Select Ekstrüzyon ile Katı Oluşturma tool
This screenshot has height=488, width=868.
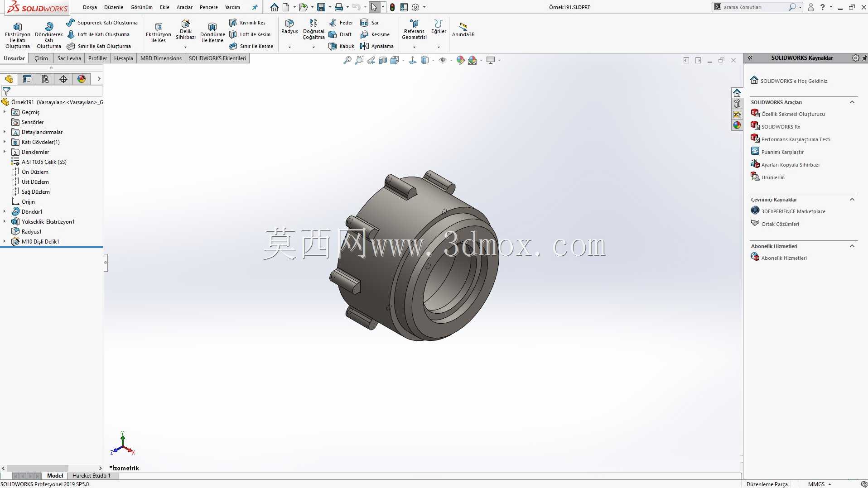pyautogui.click(x=18, y=34)
